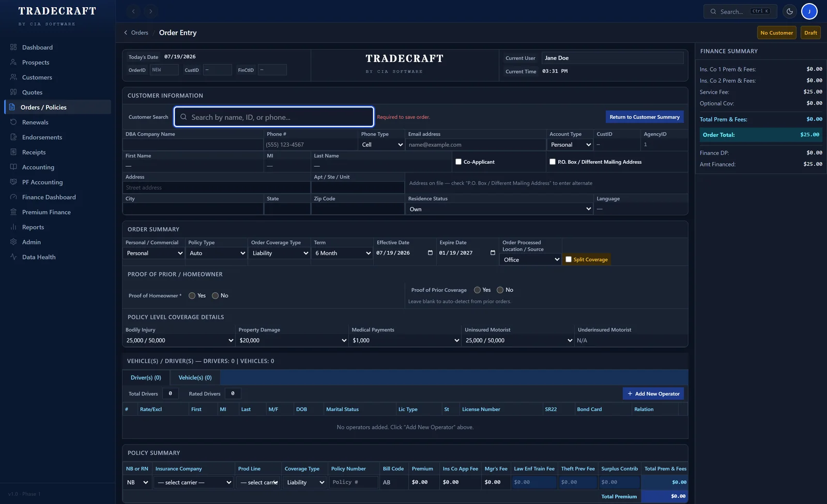The image size is (827, 504).
Task: Open calendar picker for Expire Date
Action: tap(493, 253)
